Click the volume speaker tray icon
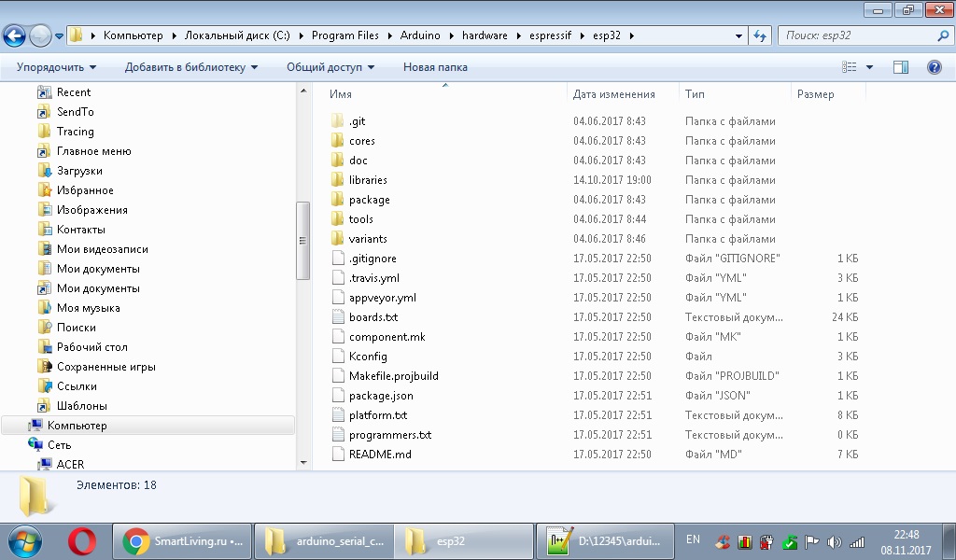 tap(835, 541)
